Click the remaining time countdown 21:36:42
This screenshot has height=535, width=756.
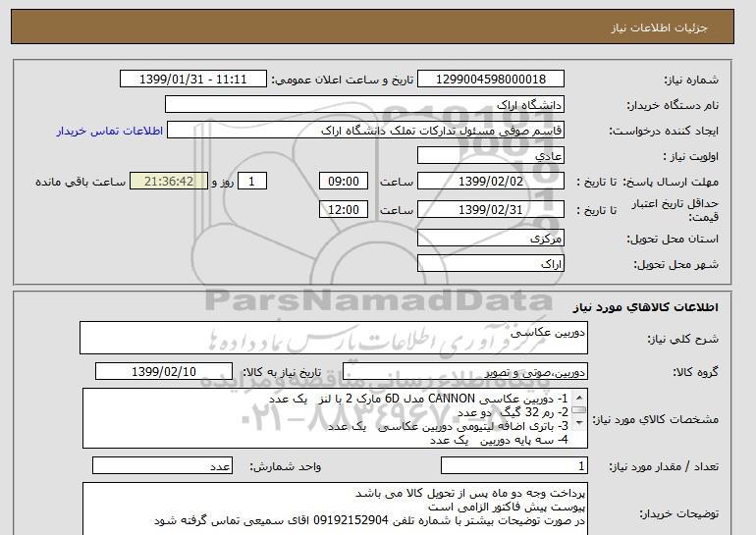click(x=169, y=182)
